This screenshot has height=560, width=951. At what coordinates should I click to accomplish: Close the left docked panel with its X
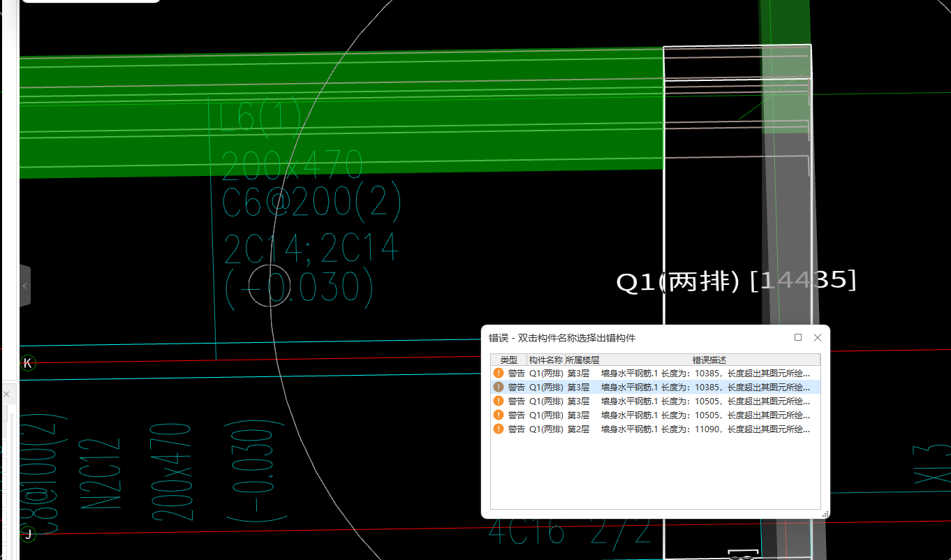click(x=6, y=395)
